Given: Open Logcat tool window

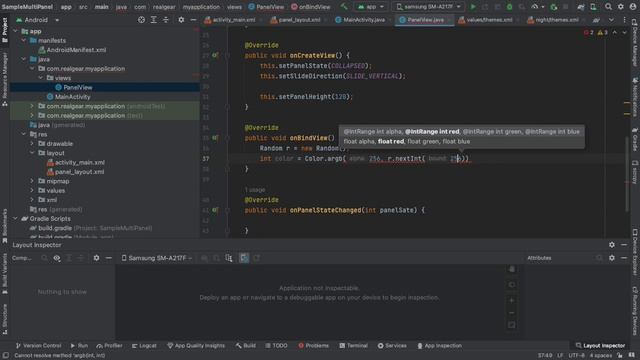Looking at the screenshot, I should [x=144, y=346].
